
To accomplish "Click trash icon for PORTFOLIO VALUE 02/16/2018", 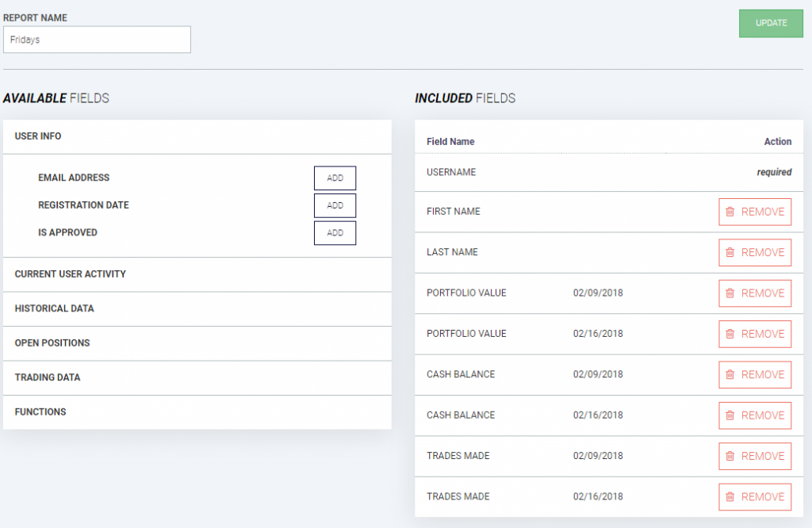I will [x=730, y=334].
